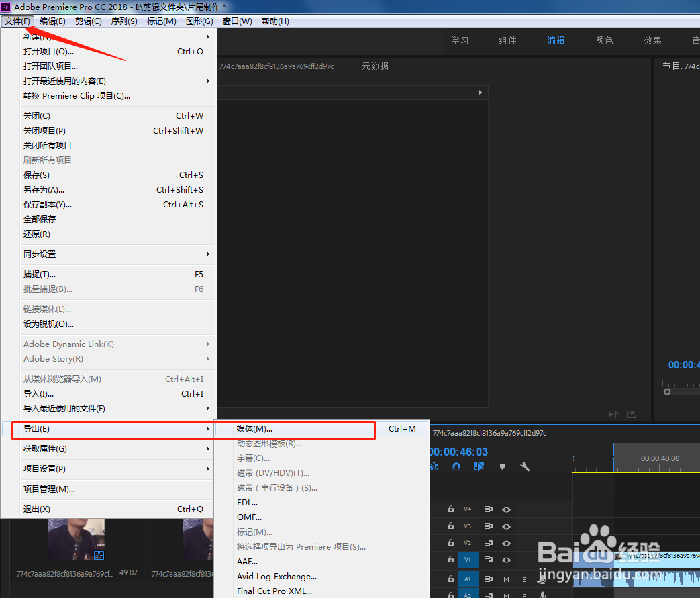The width and height of the screenshot is (700, 598).
Task: Select EDL... export option
Action: click(322, 503)
